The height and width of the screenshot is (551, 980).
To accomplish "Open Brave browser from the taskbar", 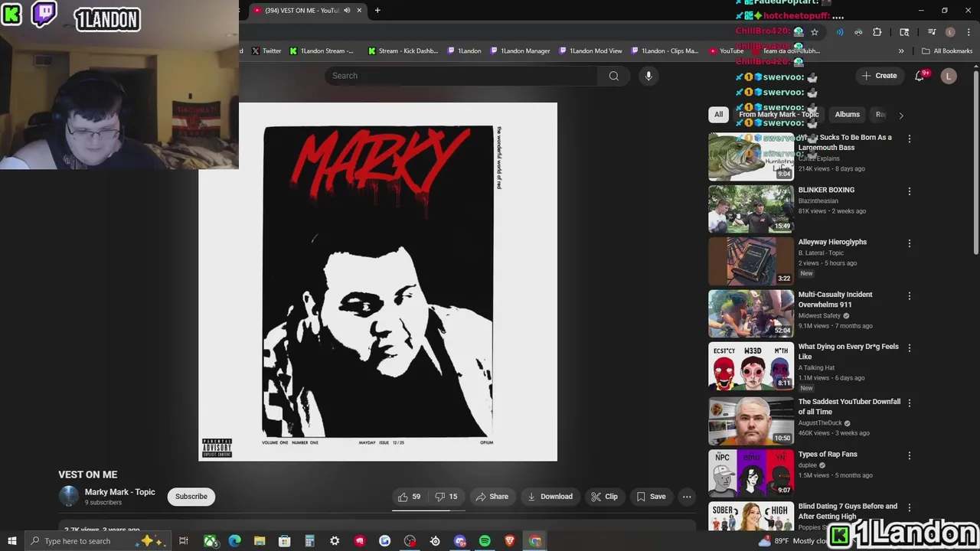I will (510, 541).
